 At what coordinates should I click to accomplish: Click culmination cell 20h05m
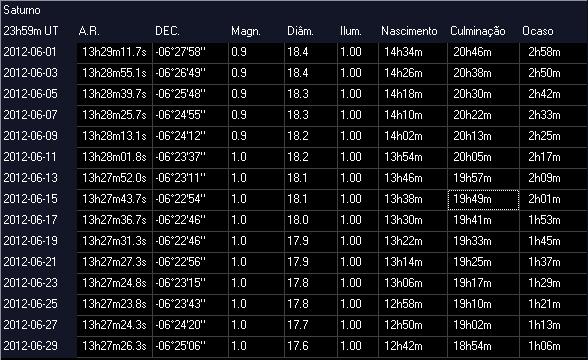pyautogui.click(x=483, y=157)
